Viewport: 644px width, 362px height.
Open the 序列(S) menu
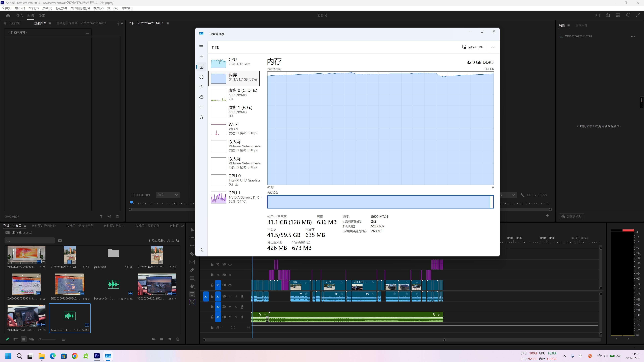coord(47,8)
